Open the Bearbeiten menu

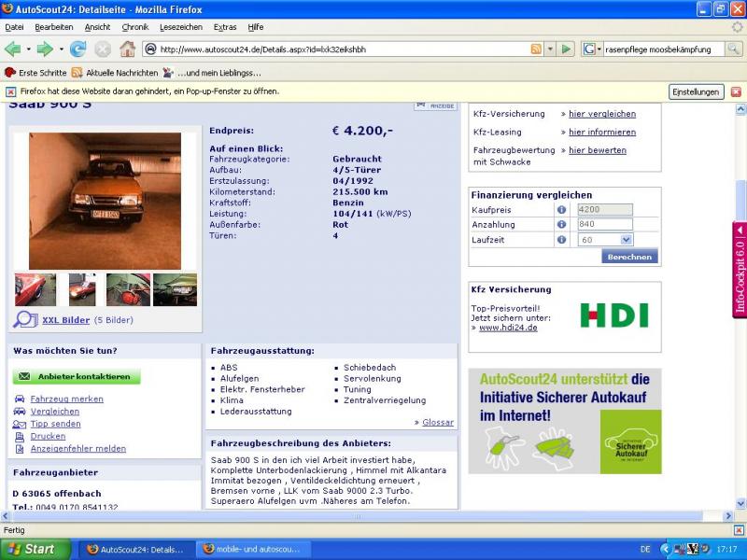pyautogui.click(x=54, y=27)
